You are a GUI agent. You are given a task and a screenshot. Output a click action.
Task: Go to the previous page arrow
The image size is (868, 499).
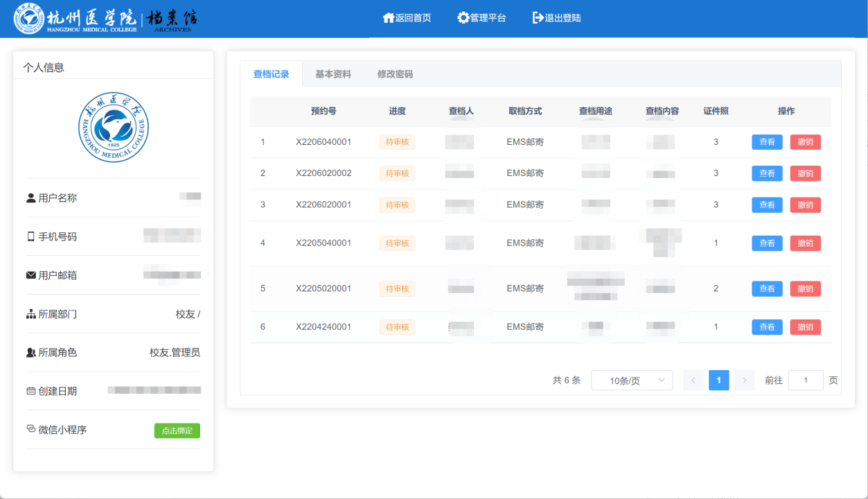click(693, 380)
